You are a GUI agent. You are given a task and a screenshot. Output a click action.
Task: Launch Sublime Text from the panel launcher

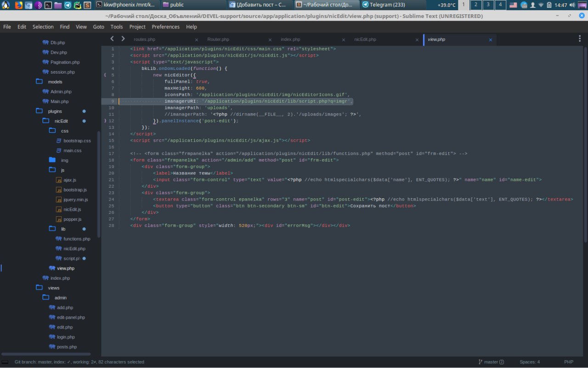87,5
